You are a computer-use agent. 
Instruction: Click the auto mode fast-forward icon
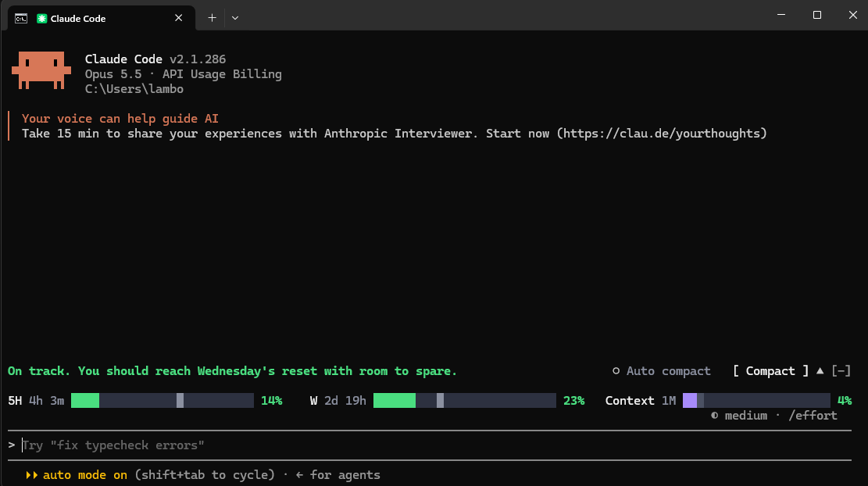31,475
